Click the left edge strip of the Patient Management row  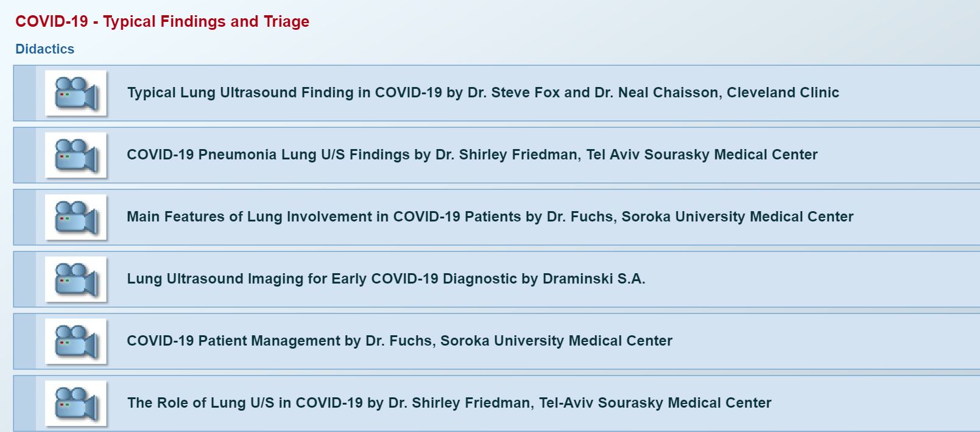pyautogui.click(x=25, y=341)
